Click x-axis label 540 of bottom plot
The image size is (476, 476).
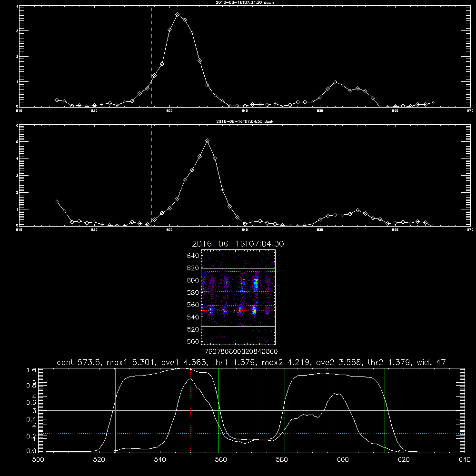(x=160, y=460)
